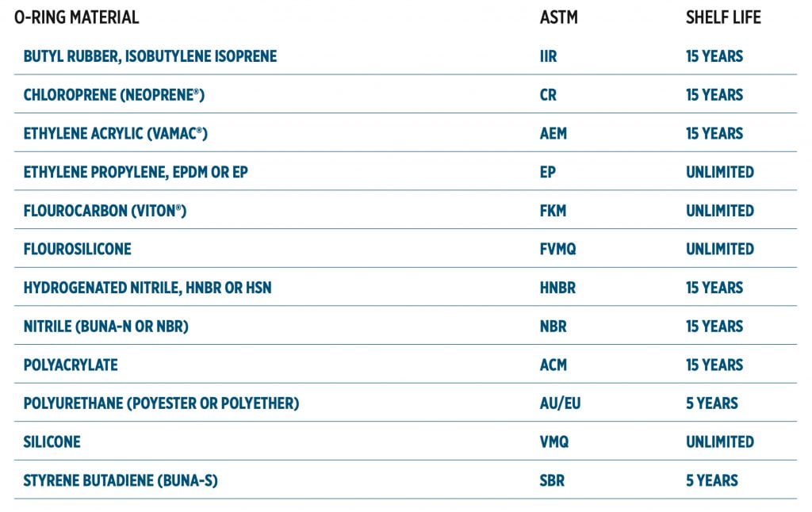Click Ethylene Acrylic (Vamac) entry
The width and height of the screenshot is (812, 512).
coord(116,134)
